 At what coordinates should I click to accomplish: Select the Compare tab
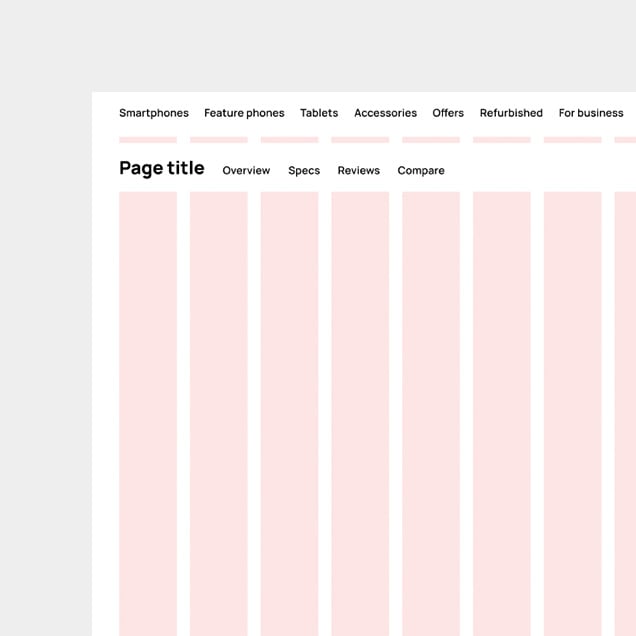pyautogui.click(x=421, y=171)
